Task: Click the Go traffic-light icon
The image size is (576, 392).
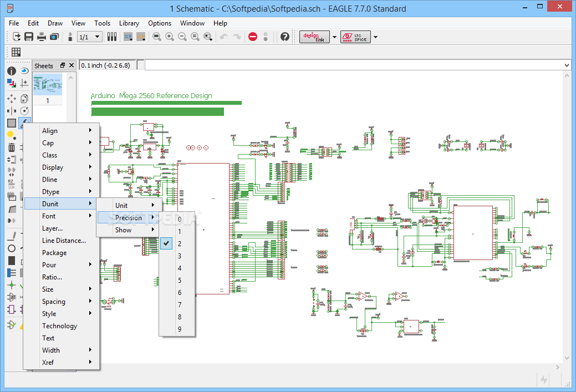Action: tap(266, 37)
